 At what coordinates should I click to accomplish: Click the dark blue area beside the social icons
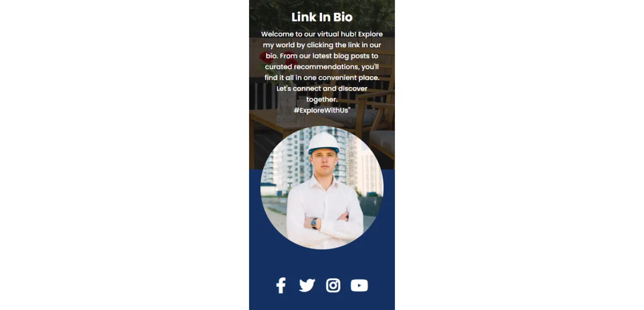[x=262, y=285]
